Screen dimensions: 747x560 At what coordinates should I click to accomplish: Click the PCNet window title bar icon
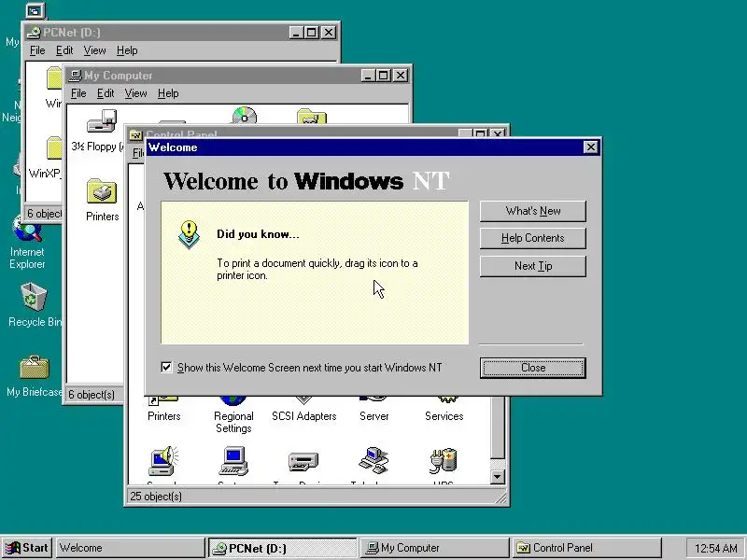(x=34, y=33)
